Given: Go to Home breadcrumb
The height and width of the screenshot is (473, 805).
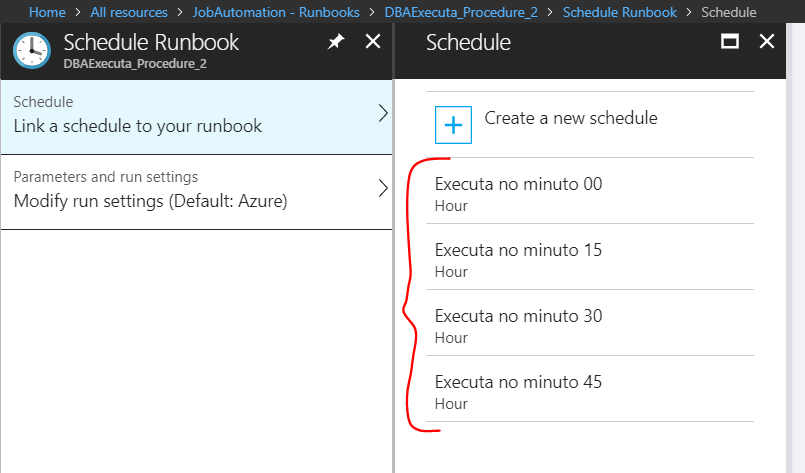Looking at the screenshot, I should click(x=47, y=13).
